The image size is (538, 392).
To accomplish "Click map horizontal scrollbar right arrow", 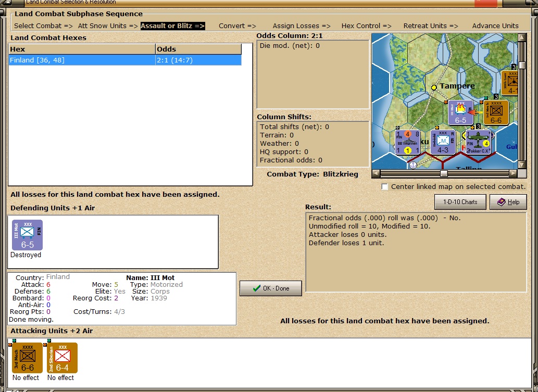I will point(514,173).
